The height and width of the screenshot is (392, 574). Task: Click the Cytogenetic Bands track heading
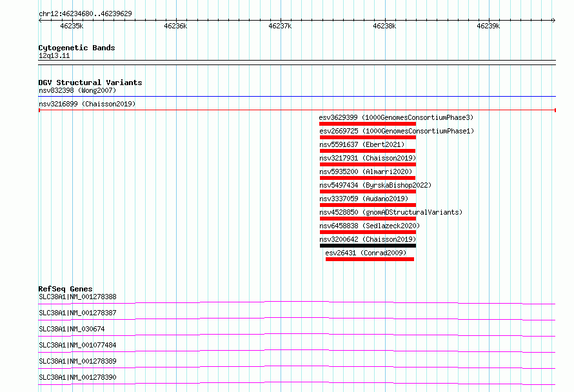77,48
